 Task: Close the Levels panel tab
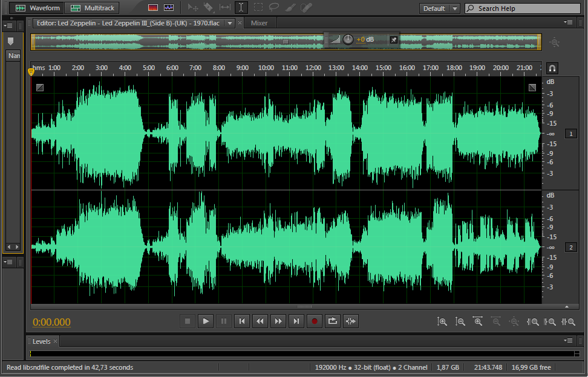pyautogui.click(x=55, y=341)
